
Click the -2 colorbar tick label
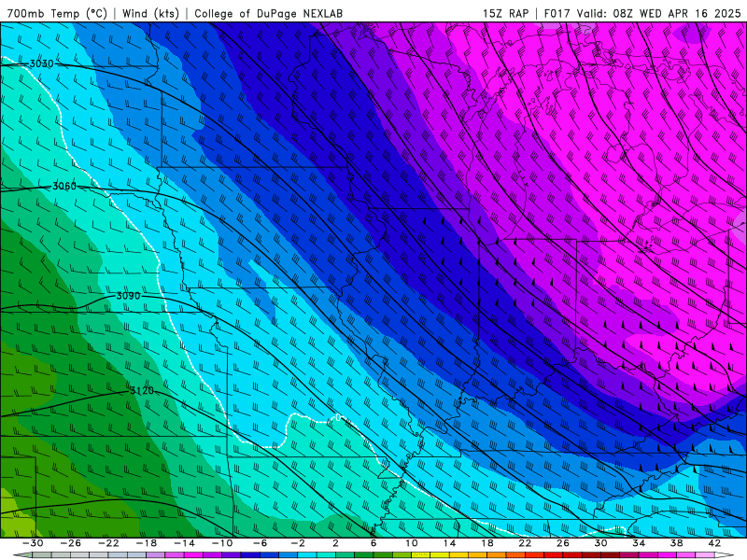[x=298, y=543]
